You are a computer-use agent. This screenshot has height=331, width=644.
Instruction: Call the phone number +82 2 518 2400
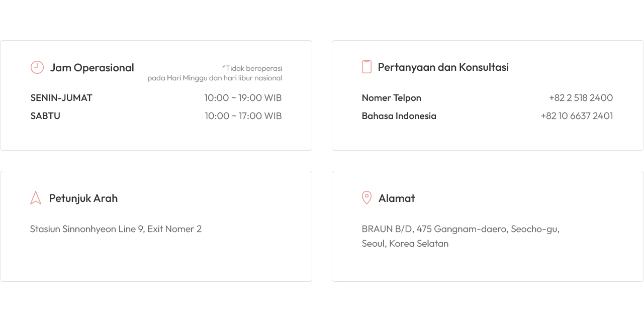[581, 98]
